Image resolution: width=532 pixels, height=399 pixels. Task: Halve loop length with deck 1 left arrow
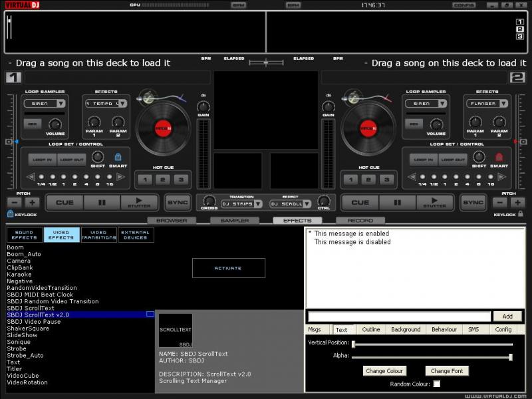tap(31, 177)
